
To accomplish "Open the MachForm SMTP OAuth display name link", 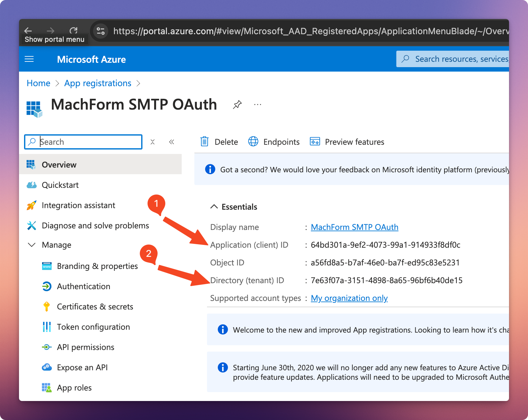I will 355,227.
